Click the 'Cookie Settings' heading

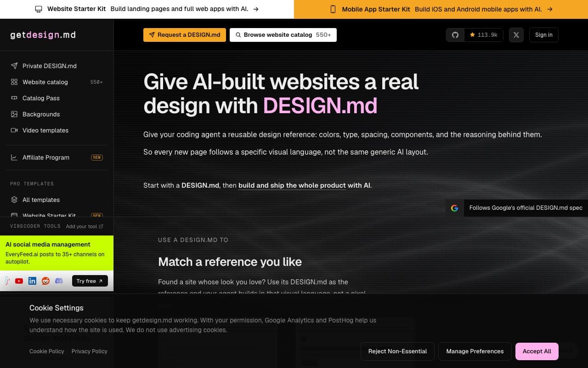click(x=57, y=308)
